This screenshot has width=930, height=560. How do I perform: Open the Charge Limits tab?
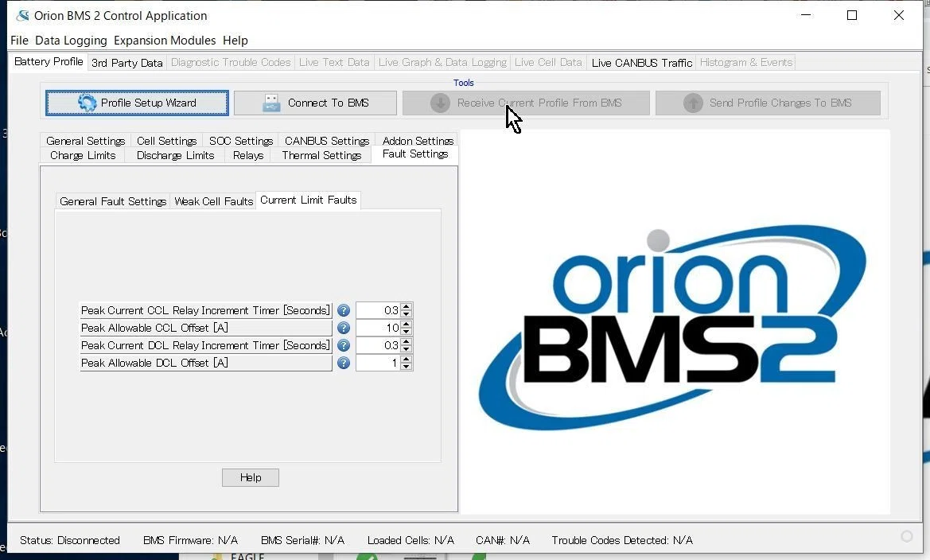(83, 155)
